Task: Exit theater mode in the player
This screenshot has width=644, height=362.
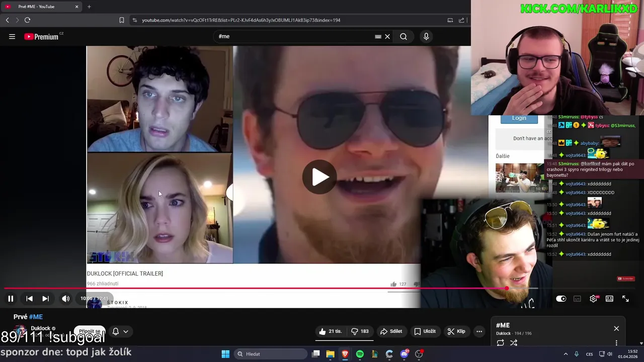Action: point(609,299)
